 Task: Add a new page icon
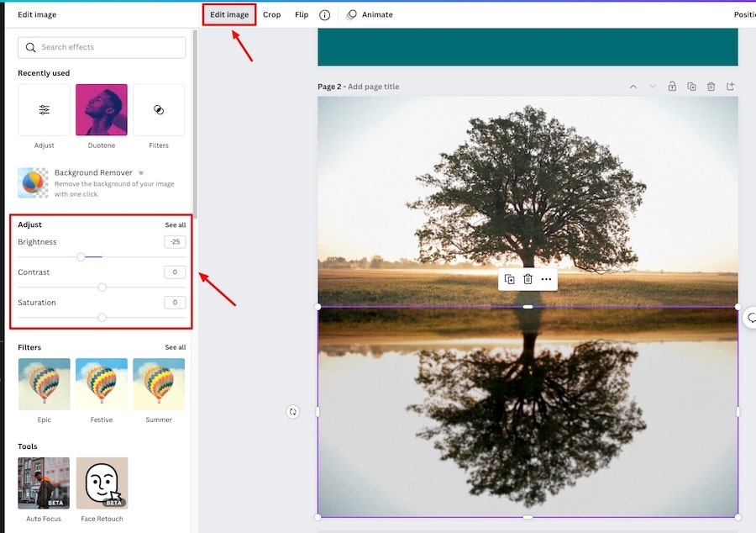[731, 87]
